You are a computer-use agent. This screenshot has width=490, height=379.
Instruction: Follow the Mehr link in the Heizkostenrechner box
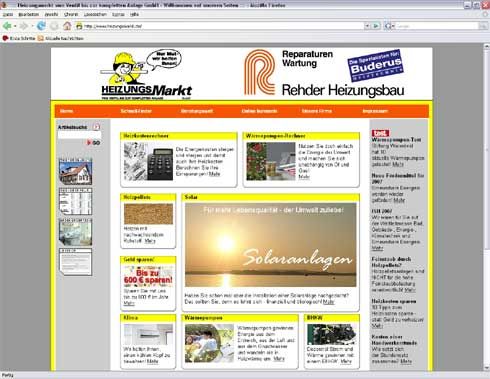pyautogui.click(x=215, y=174)
